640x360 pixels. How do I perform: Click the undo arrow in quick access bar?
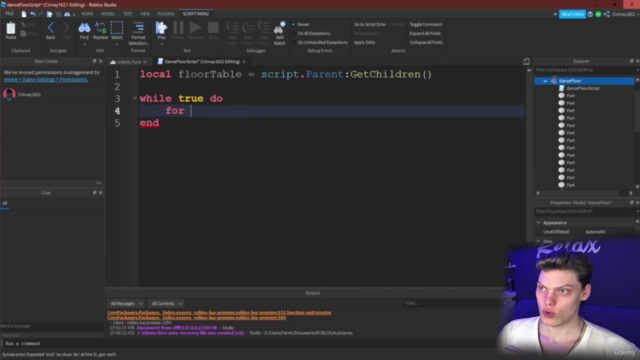(33, 14)
